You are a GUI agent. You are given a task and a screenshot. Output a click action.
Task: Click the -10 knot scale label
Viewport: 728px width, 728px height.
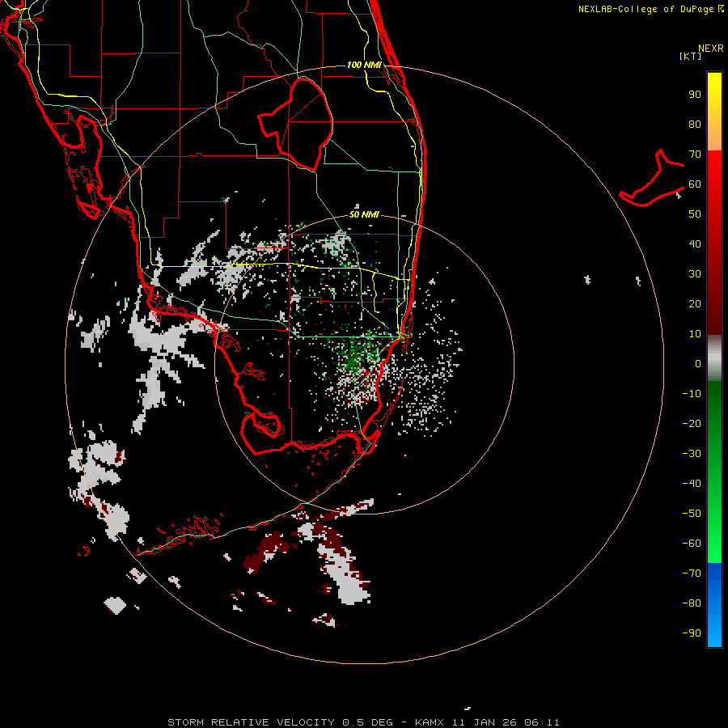pos(692,394)
